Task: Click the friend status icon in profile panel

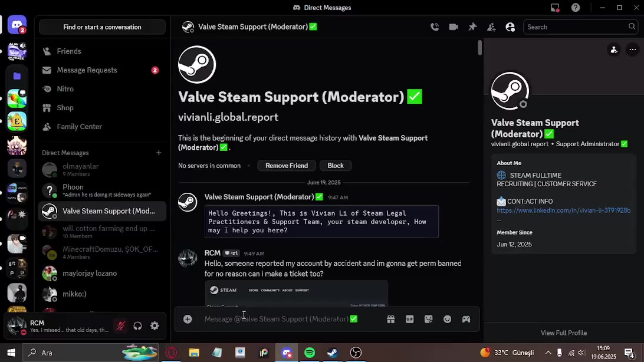Action: pos(613,50)
